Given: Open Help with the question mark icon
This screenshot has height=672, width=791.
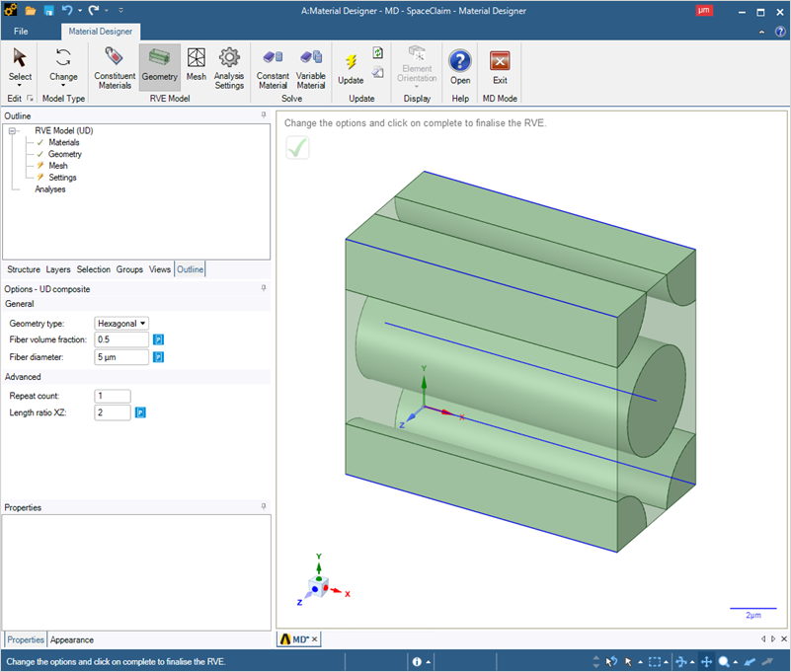Looking at the screenshot, I should point(460,67).
